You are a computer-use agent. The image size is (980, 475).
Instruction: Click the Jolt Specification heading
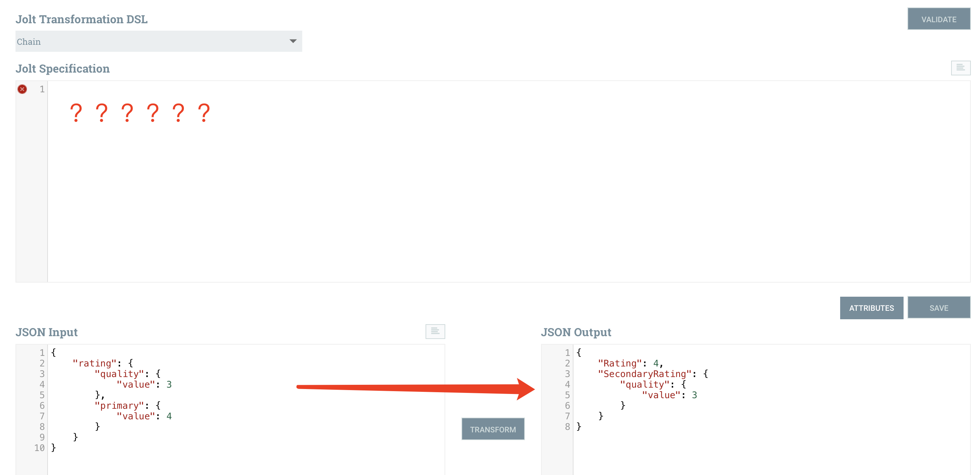click(x=62, y=68)
